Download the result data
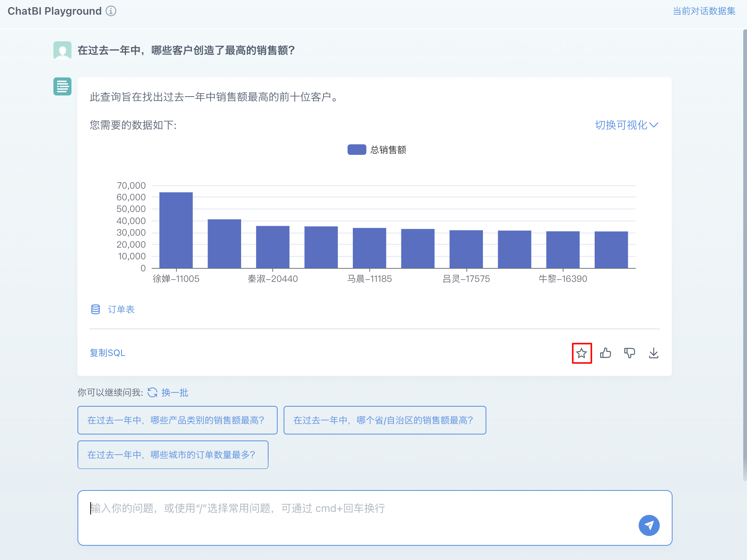This screenshot has height=560, width=747. pyautogui.click(x=654, y=353)
